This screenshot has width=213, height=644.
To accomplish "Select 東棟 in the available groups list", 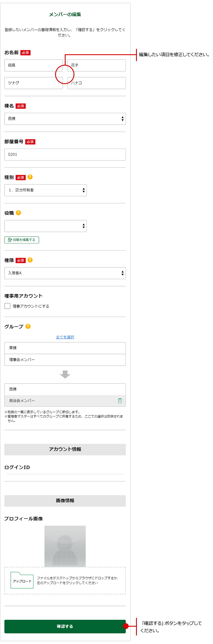I will tap(65, 348).
